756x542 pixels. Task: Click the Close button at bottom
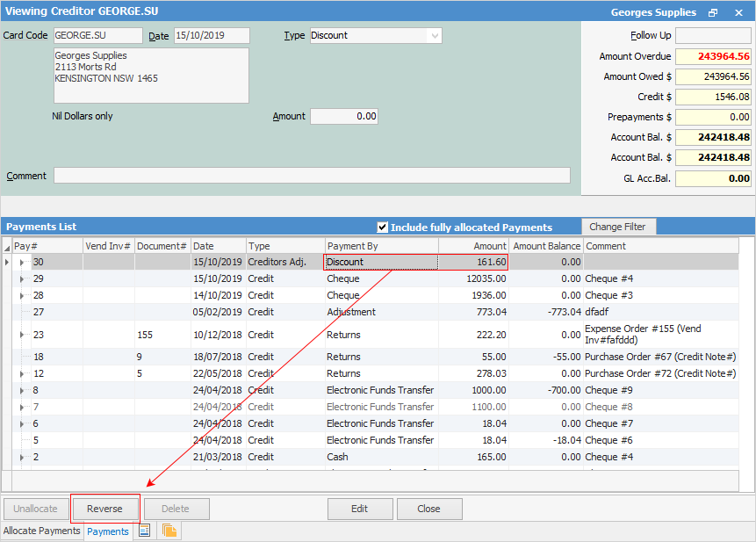(429, 509)
